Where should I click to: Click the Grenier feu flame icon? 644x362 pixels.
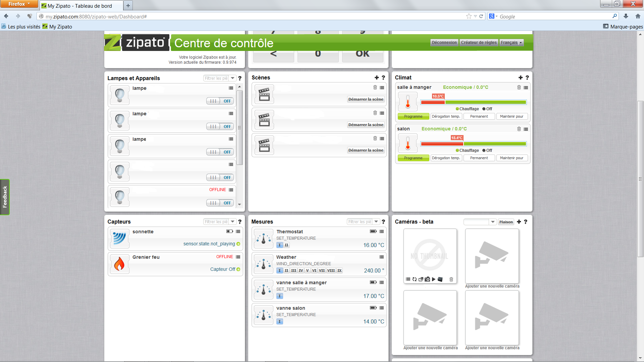coord(119,264)
